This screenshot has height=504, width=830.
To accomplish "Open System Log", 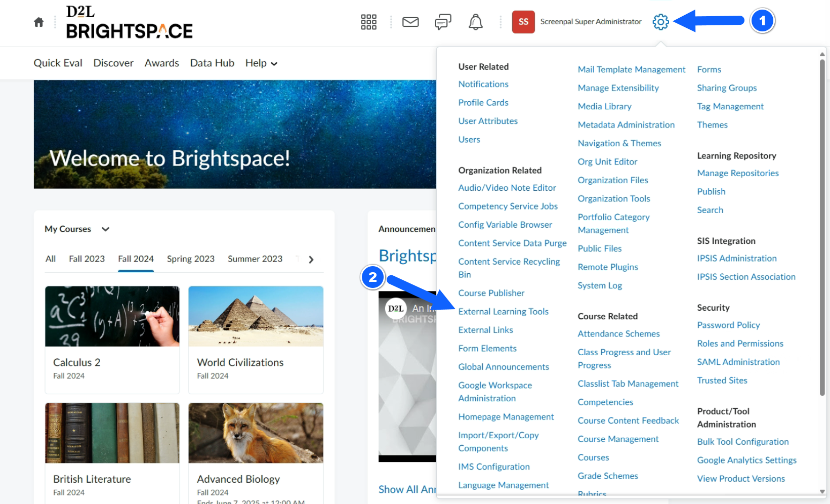I will pyautogui.click(x=600, y=286).
